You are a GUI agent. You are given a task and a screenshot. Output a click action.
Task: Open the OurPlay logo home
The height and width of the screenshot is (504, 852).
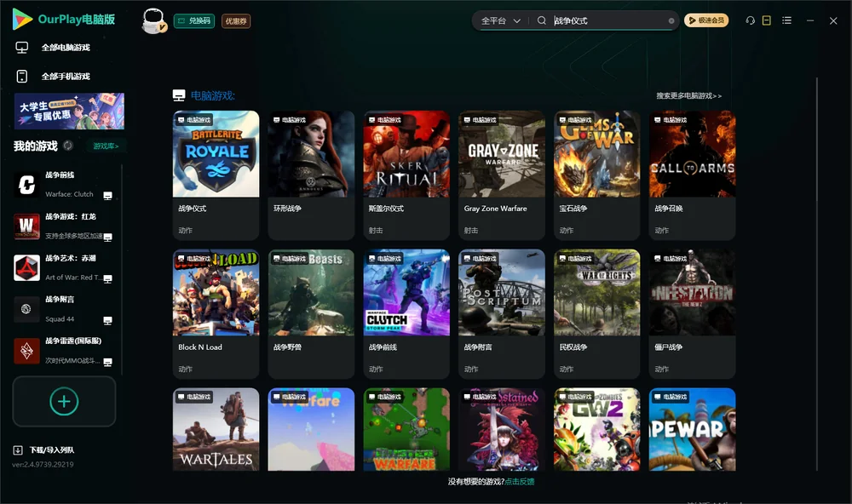(64, 20)
